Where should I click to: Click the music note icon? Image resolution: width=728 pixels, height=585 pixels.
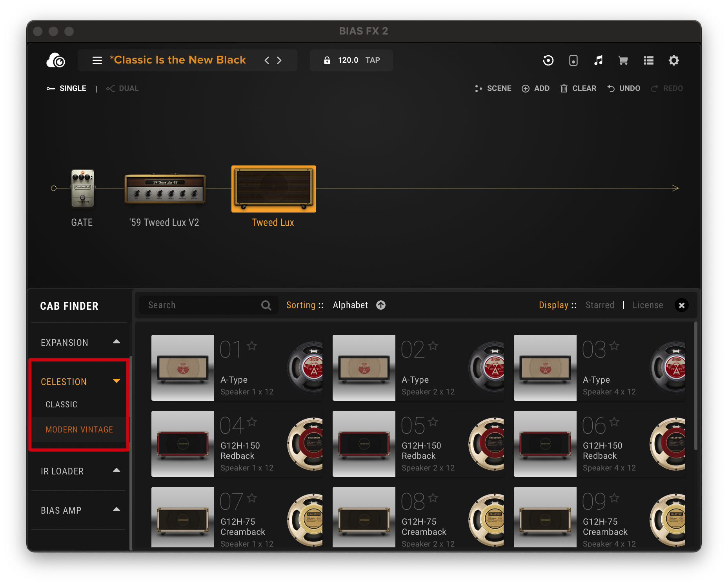pyautogui.click(x=598, y=60)
